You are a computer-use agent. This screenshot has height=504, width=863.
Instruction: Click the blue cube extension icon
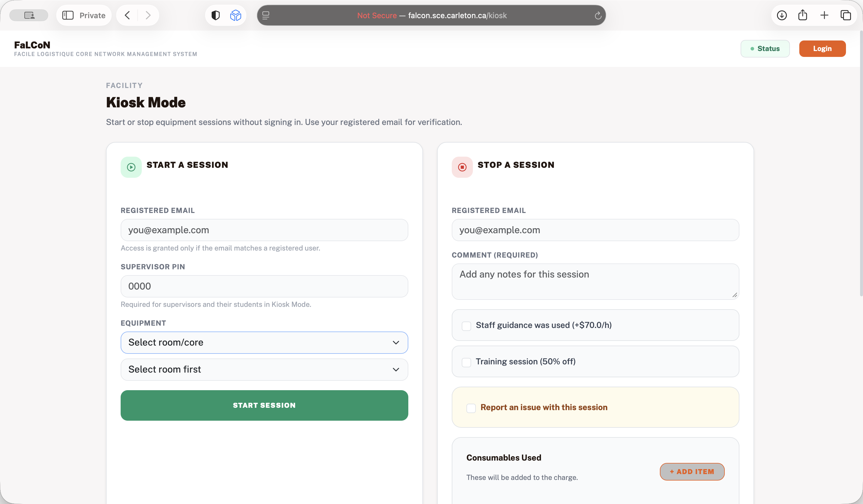pos(236,15)
